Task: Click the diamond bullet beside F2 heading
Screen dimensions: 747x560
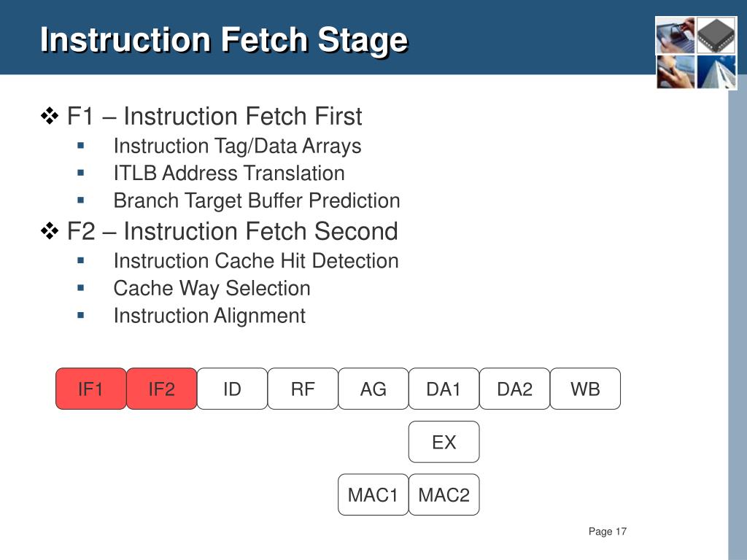Action: [x=50, y=231]
